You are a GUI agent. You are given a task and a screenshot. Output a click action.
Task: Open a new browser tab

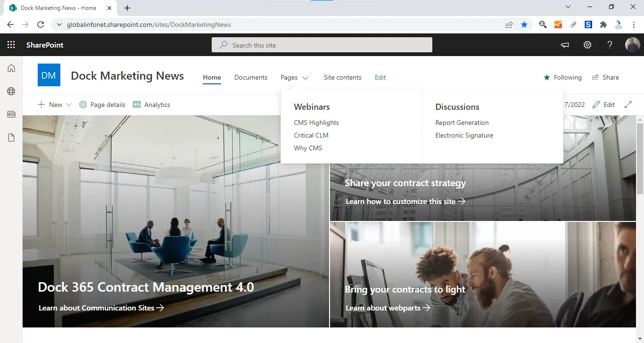(127, 8)
